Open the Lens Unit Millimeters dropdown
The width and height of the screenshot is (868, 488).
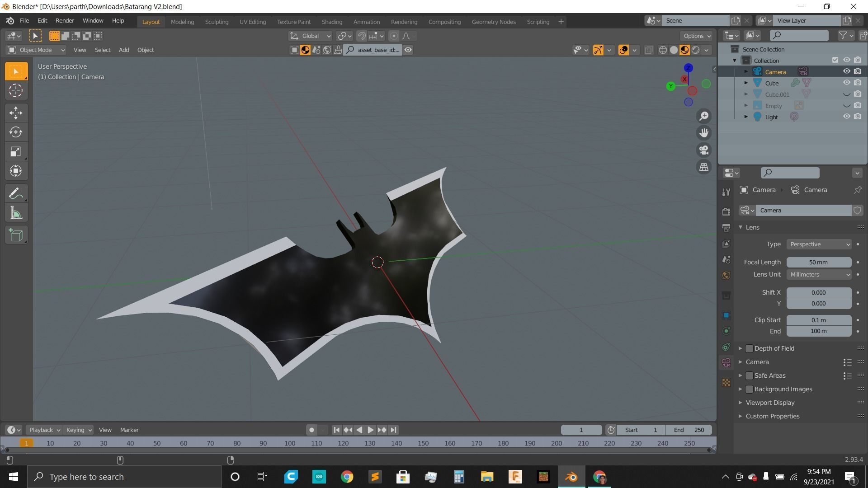pyautogui.click(x=819, y=275)
